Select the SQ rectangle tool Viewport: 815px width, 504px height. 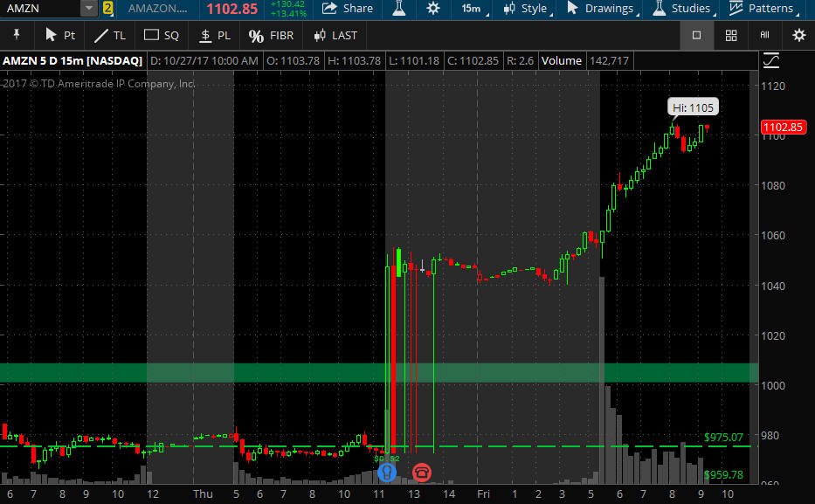click(x=161, y=35)
